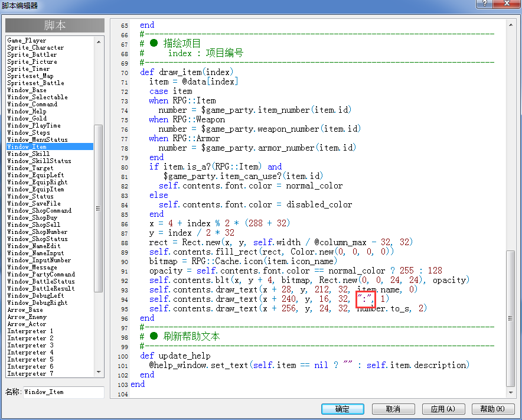This screenshot has height=420, width=522.
Task: Click the code editor scrollbar thumb
Action: [510, 318]
